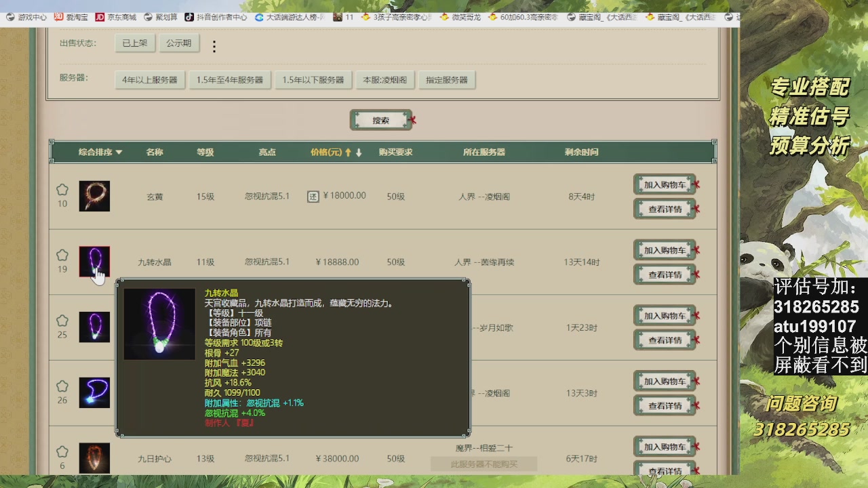View details of the 九日护心 listing
Image resolution: width=868 pixels, height=488 pixels.
[x=665, y=470]
